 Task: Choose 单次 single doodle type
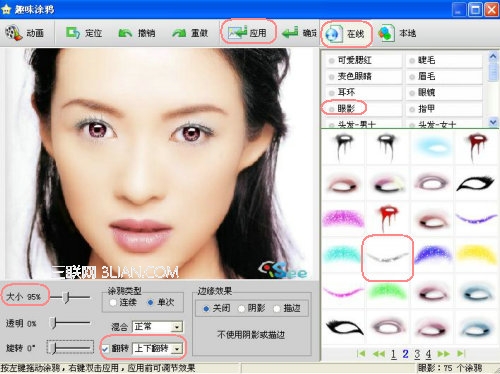click(151, 303)
